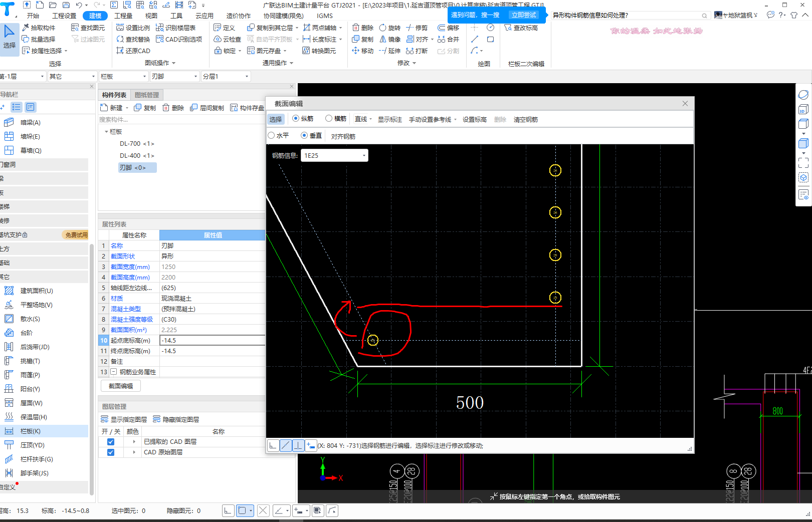Screen dimensions: 812x522
Task: Open 建模 ribbon tab
Action: point(95,16)
